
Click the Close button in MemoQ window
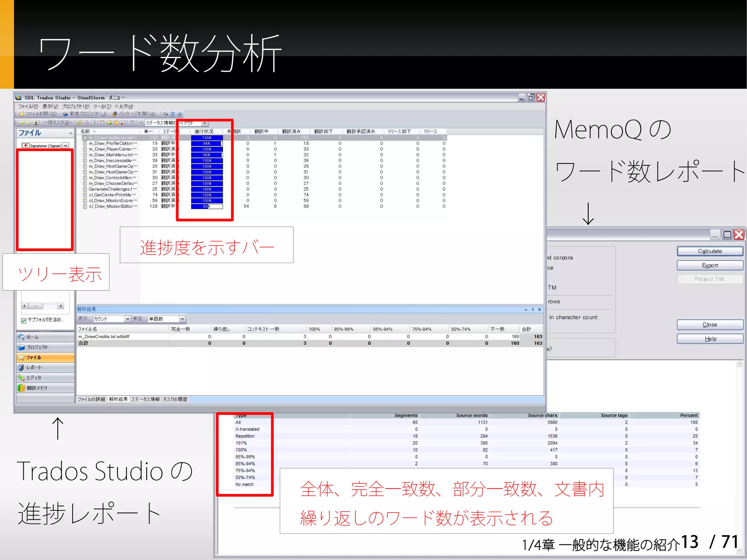710,325
